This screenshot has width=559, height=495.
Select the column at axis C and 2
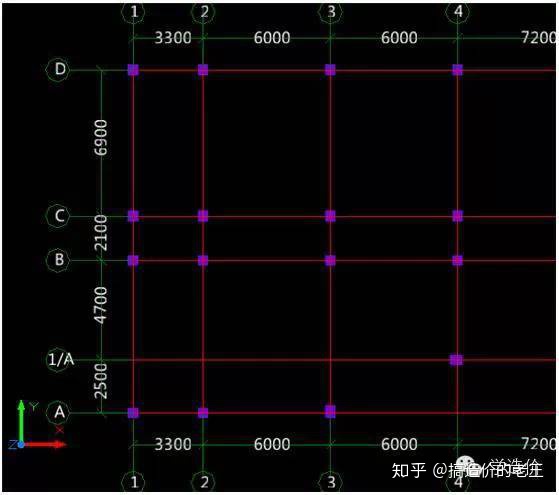[203, 216]
